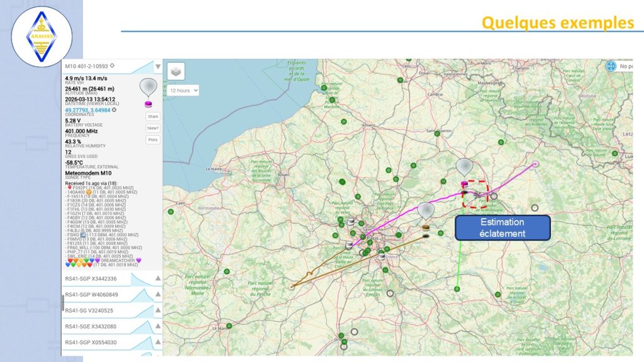644x362 pixels.
Task: Expand the RS41-SGP X0554030 entry
Action: 158,343
